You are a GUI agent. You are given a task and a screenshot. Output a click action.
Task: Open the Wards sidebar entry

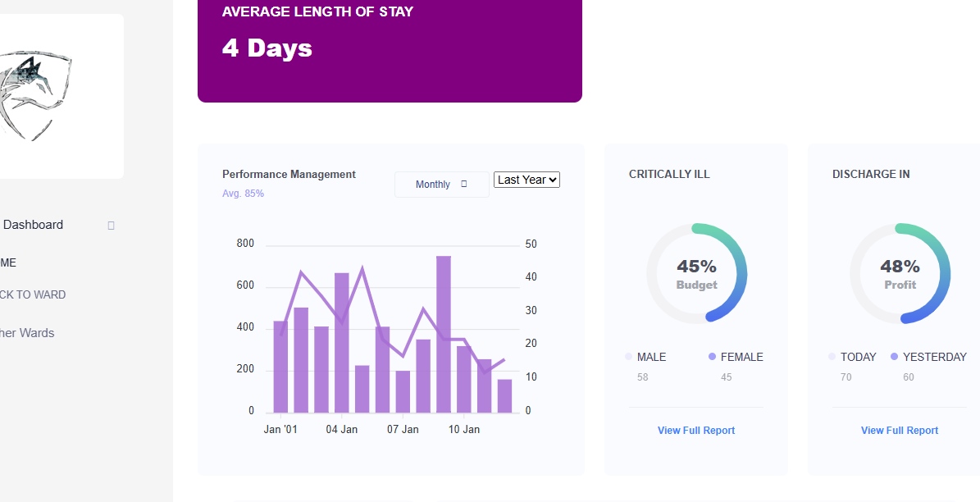[x=27, y=333]
